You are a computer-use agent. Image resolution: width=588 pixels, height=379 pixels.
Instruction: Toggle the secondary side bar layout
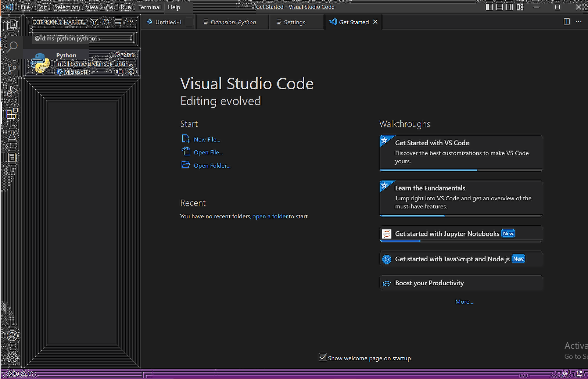[x=510, y=7]
